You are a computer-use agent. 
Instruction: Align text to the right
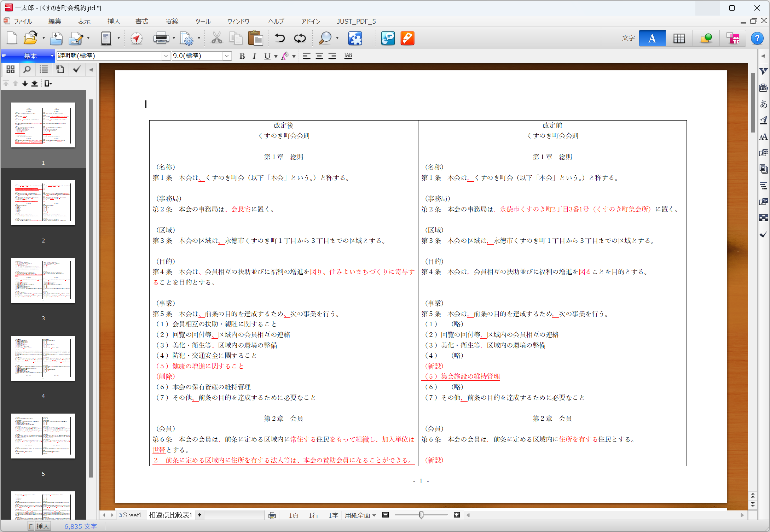[332, 56]
